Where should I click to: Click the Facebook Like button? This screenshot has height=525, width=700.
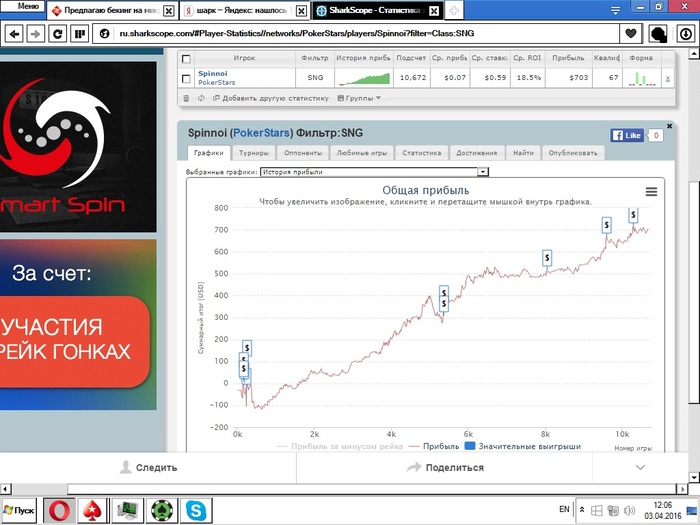tap(627, 135)
